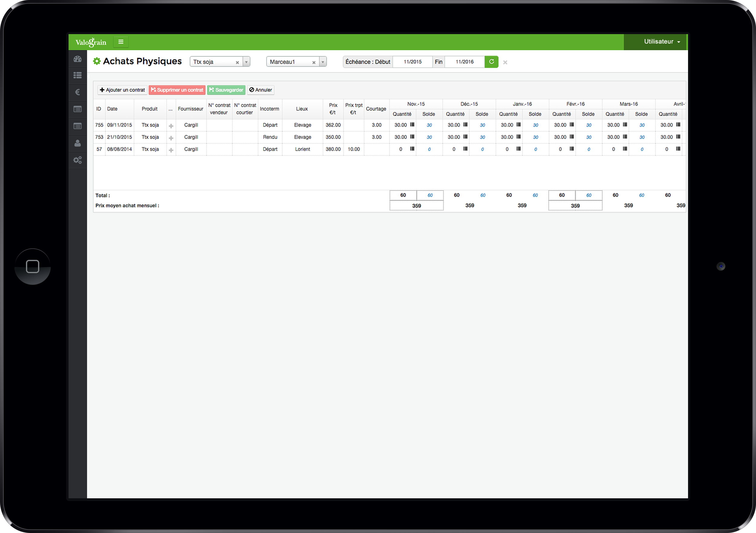756x533 pixels.
Task: Click Ajouter un contrat button
Action: (x=123, y=90)
